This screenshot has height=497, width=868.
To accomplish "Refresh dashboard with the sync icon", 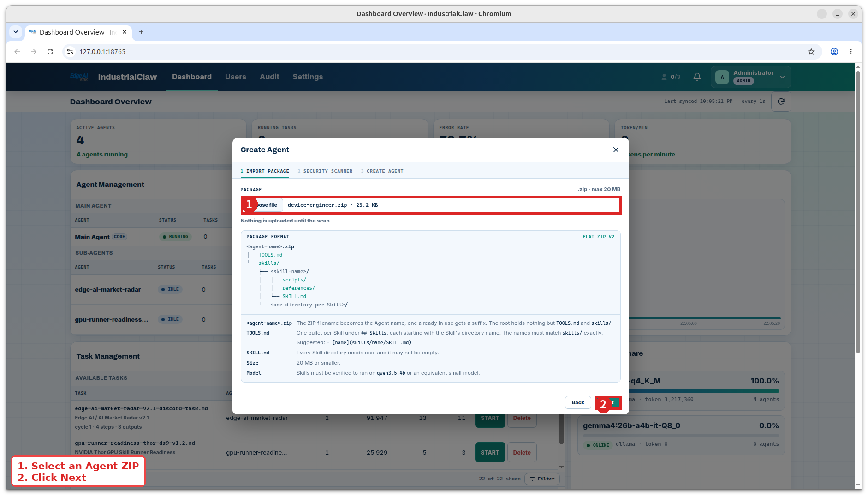I will coord(781,102).
